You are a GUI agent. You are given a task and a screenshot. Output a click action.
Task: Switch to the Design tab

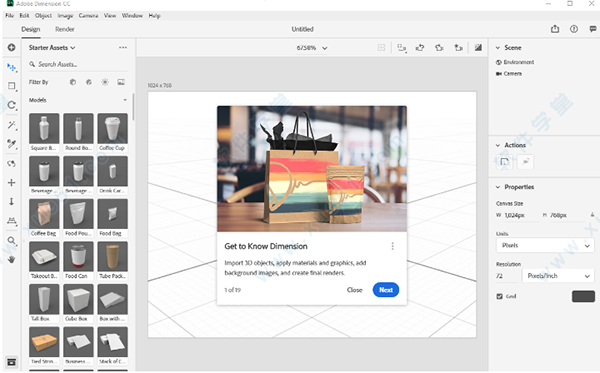point(31,29)
